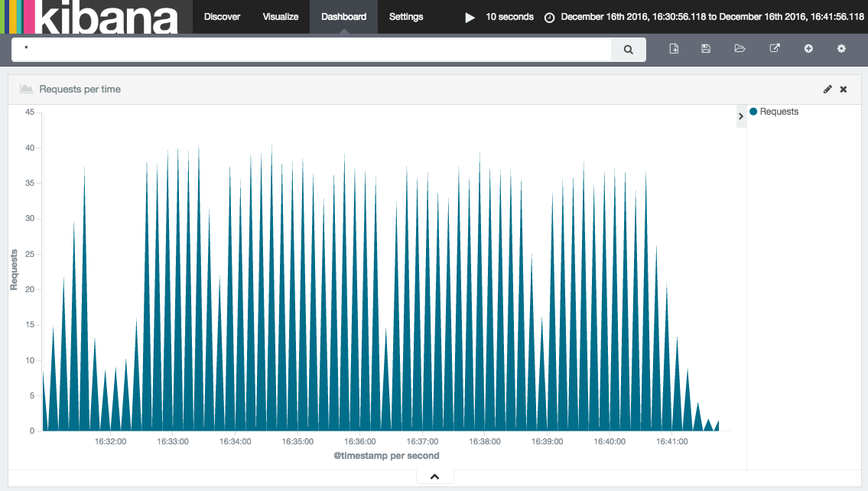Collapse the dashboard with the bottom chevron
This screenshot has width=868, height=491.
point(434,476)
